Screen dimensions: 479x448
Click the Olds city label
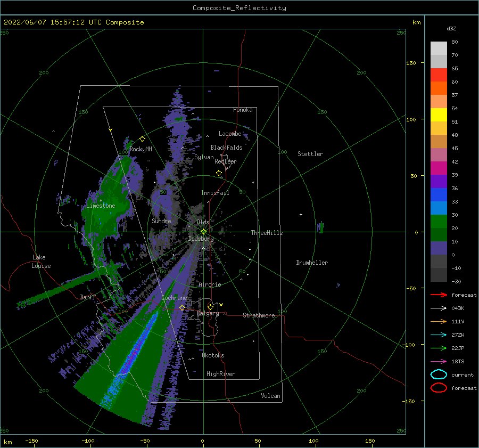click(x=203, y=222)
